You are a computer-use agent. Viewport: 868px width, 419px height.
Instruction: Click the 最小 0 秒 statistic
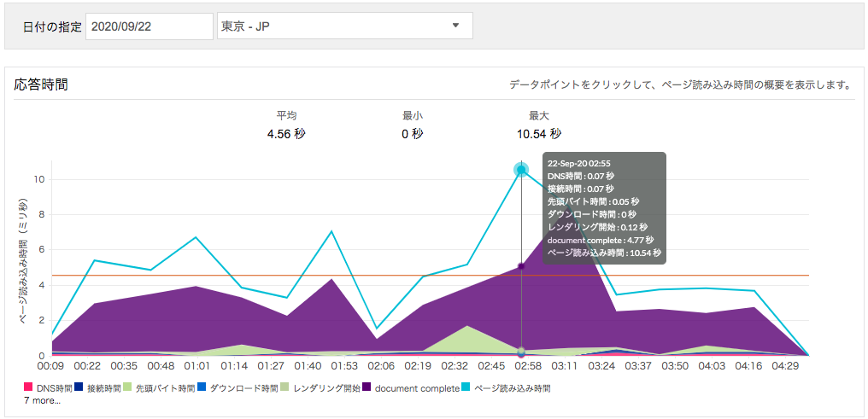(x=413, y=125)
